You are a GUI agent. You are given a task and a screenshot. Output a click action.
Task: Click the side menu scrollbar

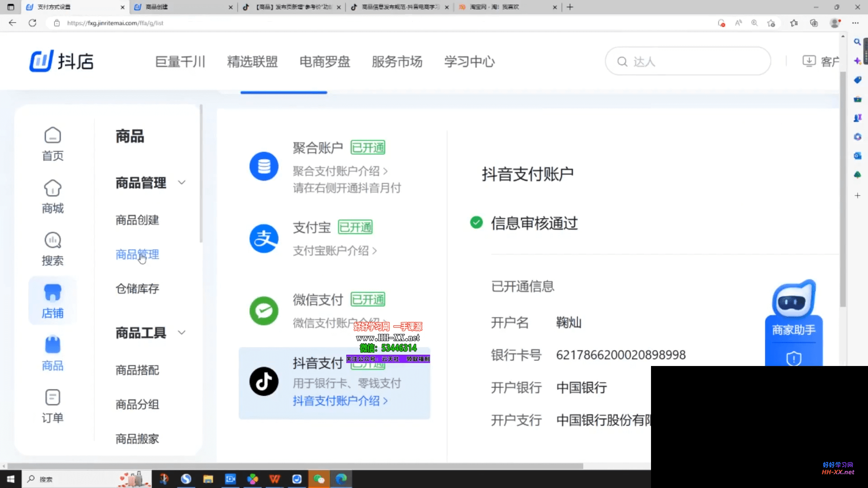[x=201, y=174]
